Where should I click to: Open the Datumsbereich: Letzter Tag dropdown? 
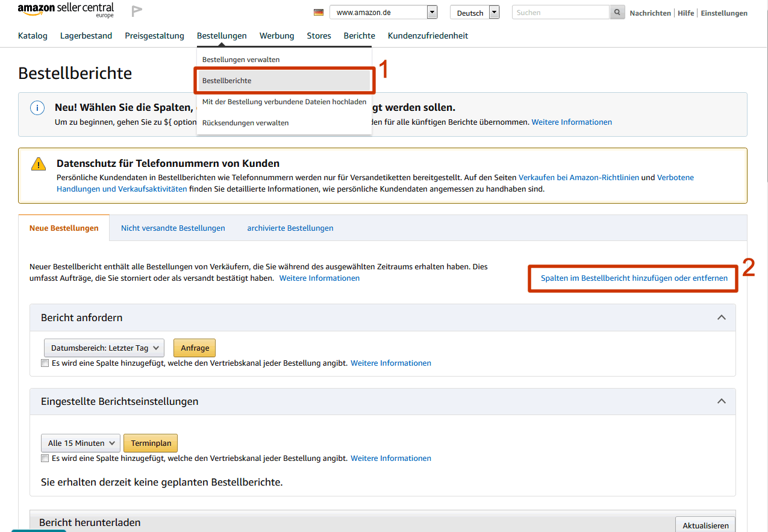tap(104, 348)
